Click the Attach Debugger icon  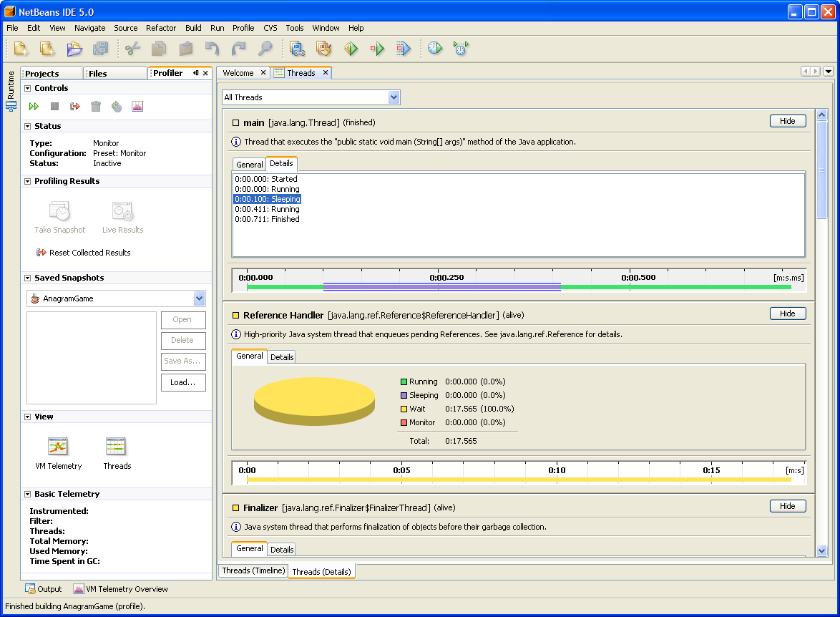click(404, 49)
